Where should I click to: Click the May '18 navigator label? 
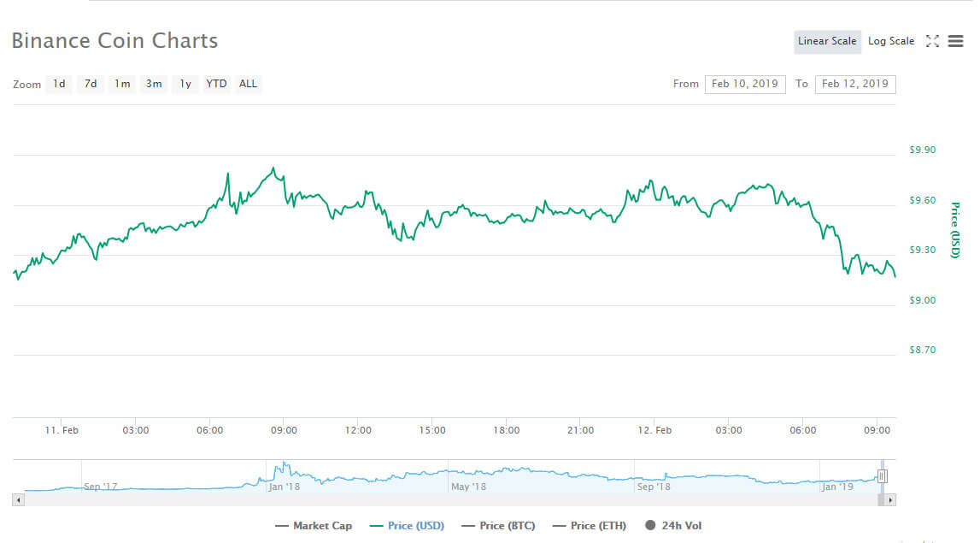tap(468, 486)
